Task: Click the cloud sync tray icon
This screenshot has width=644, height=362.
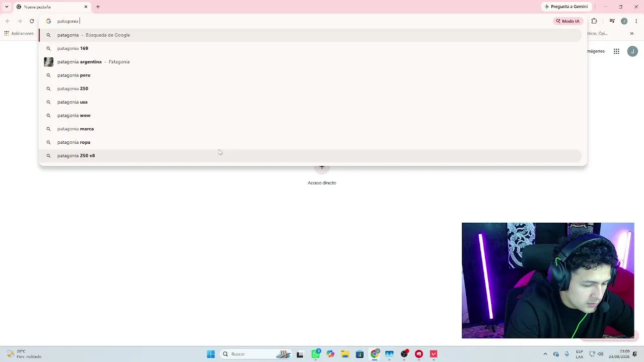Action: point(556,354)
